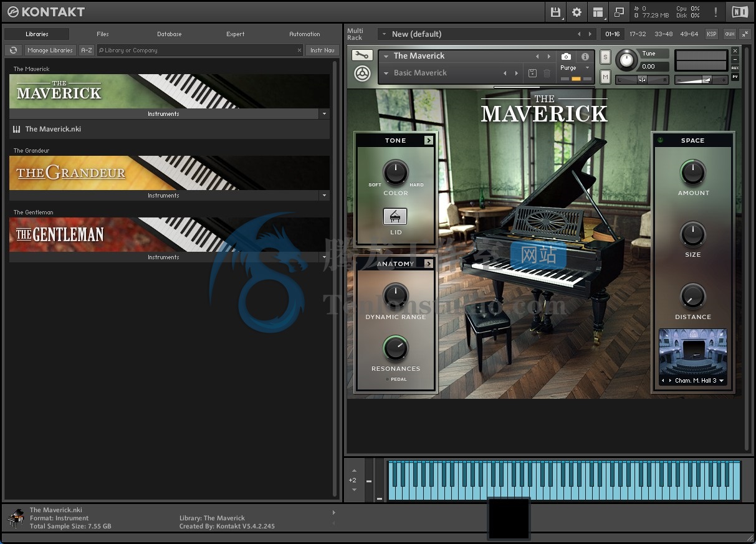Click the Library or Company search field

tap(199, 50)
